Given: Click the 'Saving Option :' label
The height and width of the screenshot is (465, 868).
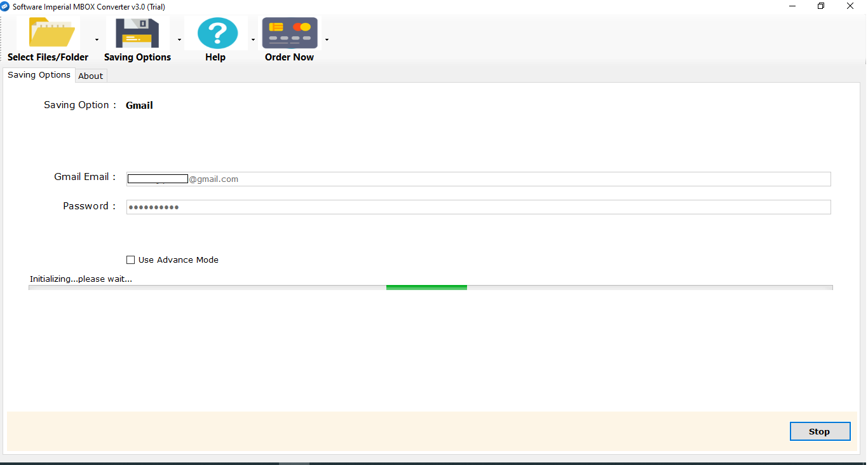Looking at the screenshot, I should click(x=80, y=105).
